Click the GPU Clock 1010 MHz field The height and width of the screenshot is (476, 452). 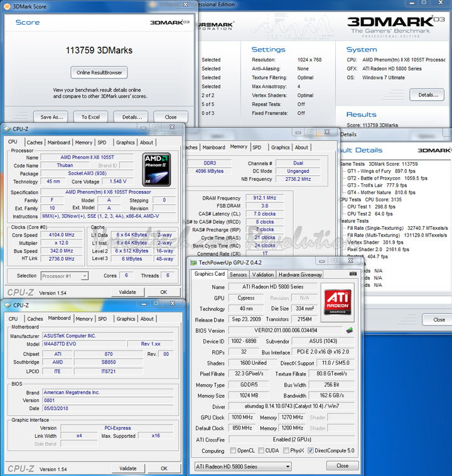(x=242, y=418)
